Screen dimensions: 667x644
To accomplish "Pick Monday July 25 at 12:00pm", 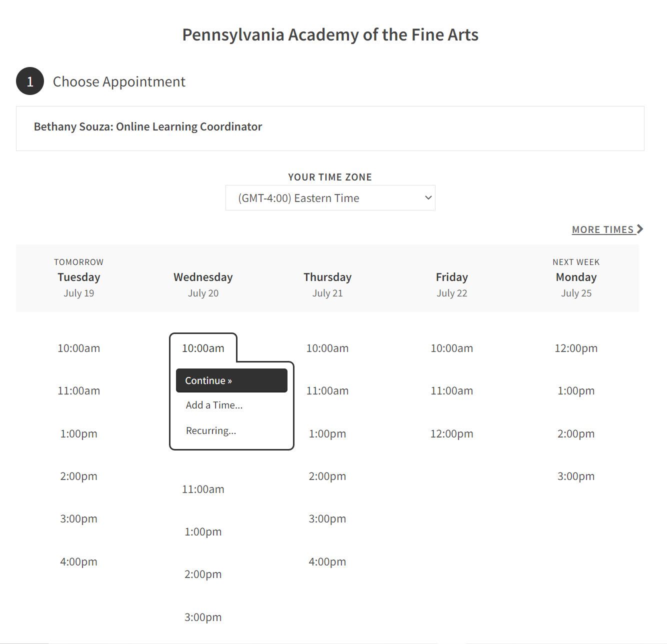I will pyautogui.click(x=575, y=348).
